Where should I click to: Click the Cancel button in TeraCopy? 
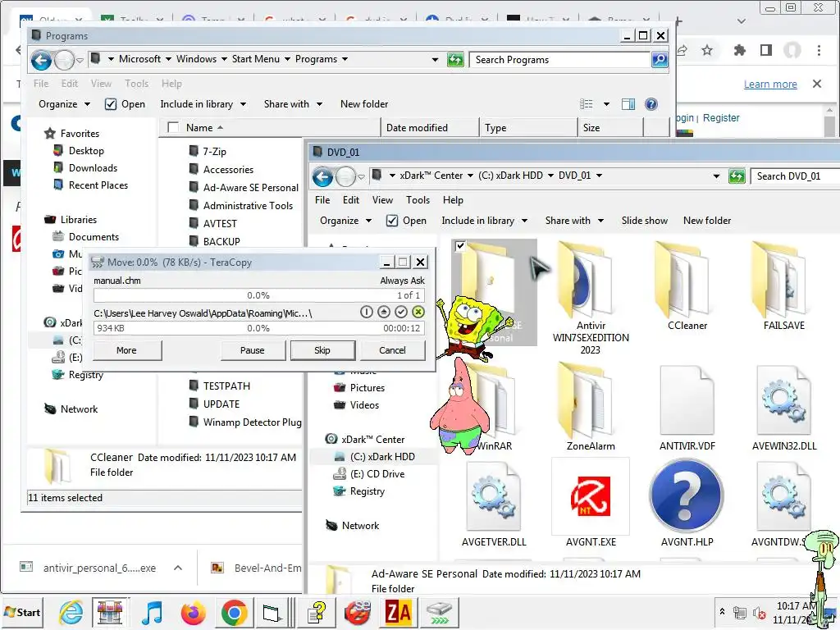(392, 350)
